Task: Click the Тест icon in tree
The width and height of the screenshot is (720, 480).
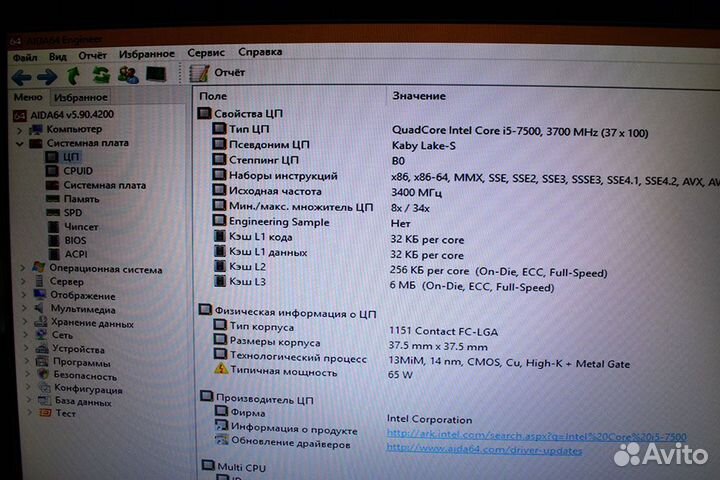Action: click(x=45, y=412)
